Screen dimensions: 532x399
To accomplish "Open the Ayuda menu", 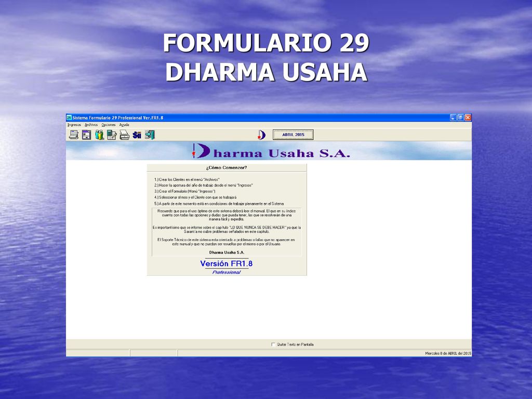I will click(124, 125).
